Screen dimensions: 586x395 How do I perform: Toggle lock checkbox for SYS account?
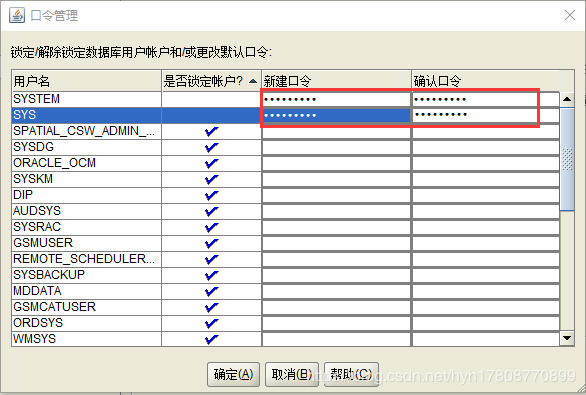click(x=212, y=115)
